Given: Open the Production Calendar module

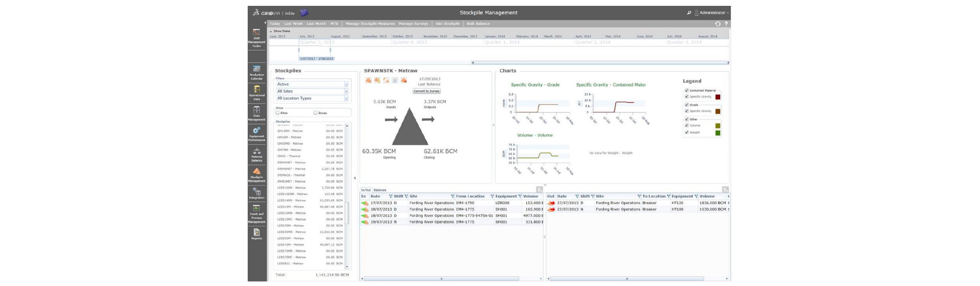Looking at the screenshot, I should 256,72.
